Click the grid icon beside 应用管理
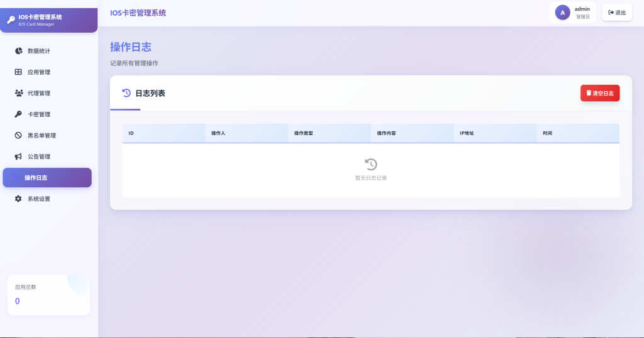The width and height of the screenshot is (644, 338). coord(18,72)
